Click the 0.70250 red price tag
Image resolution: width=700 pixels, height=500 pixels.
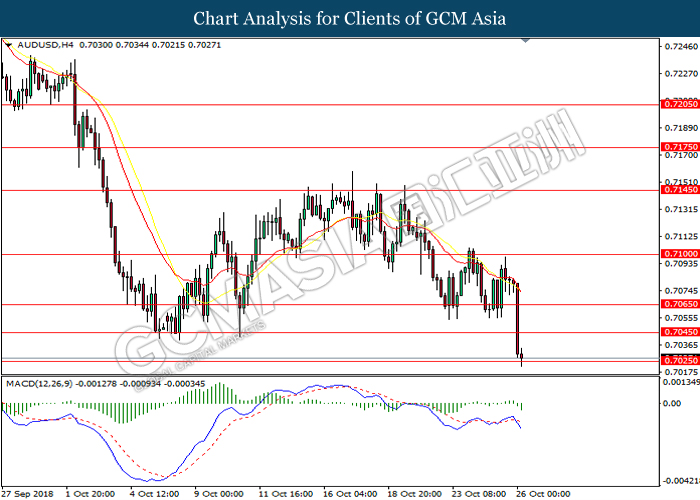pos(680,361)
